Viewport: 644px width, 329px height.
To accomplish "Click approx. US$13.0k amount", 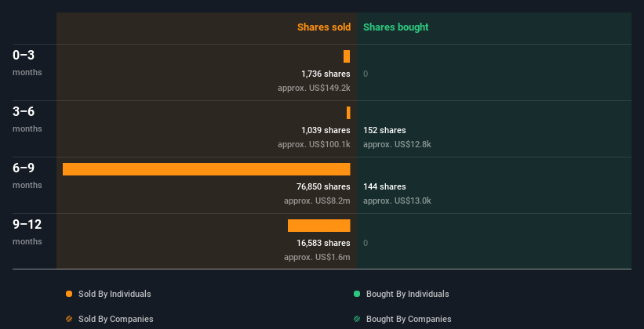I will point(397,201).
